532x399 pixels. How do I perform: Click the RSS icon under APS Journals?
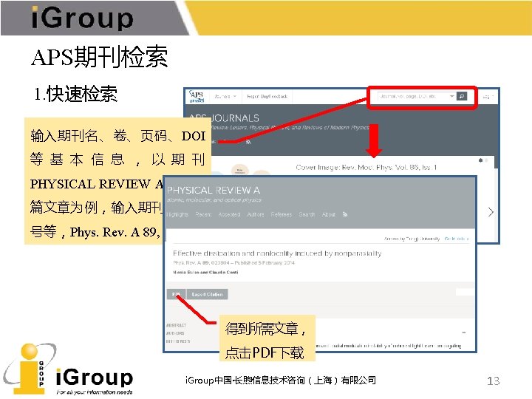pyautogui.click(x=248, y=142)
